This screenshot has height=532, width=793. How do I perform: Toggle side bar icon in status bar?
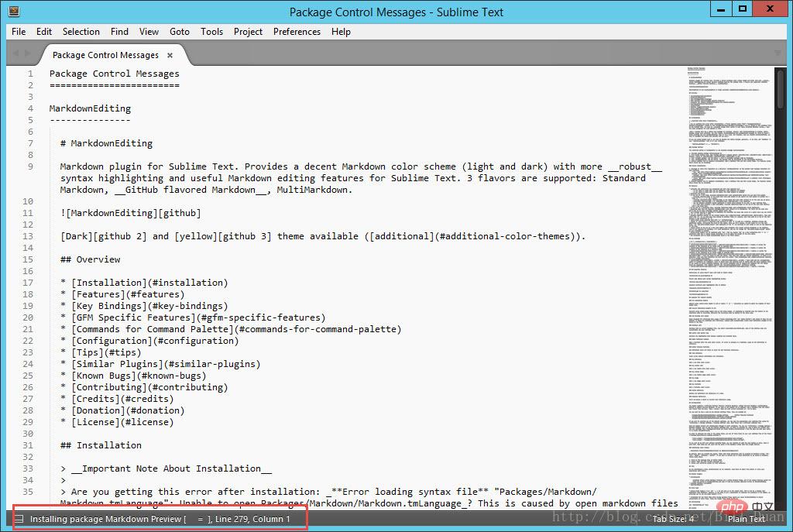(19, 519)
